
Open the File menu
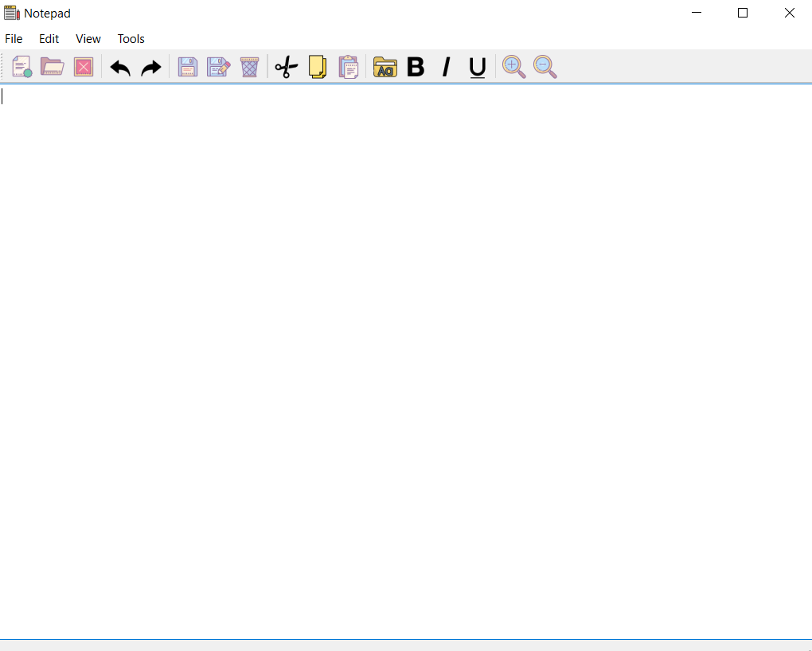tap(14, 38)
